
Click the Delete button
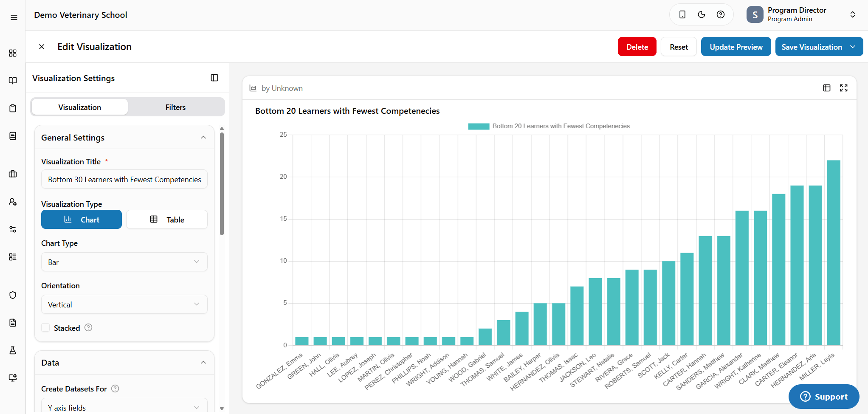click(637, 47)
